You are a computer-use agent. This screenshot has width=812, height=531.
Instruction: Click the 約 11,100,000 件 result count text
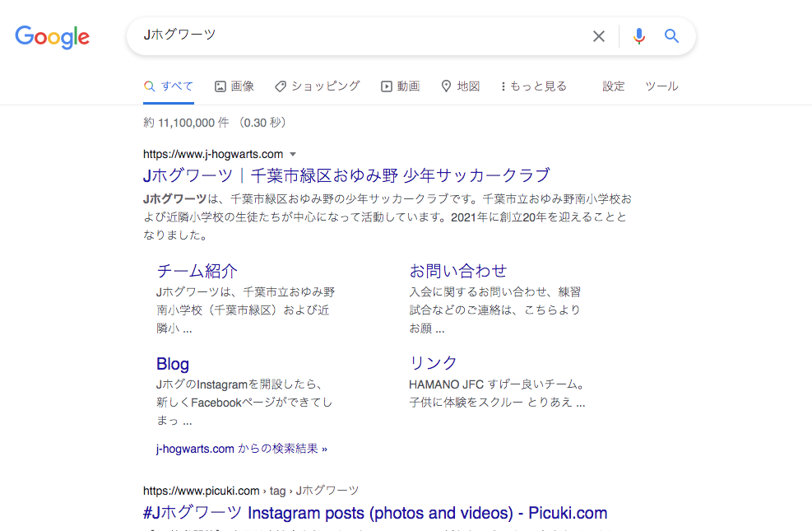[186, 123]
